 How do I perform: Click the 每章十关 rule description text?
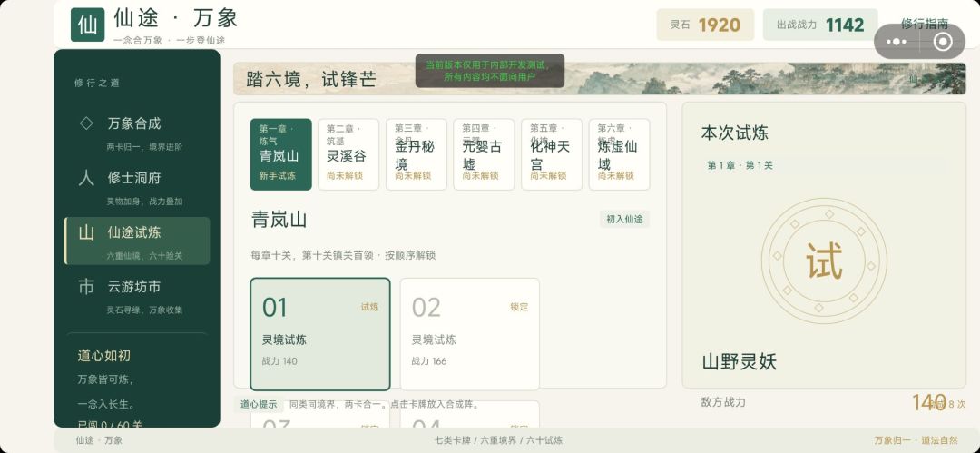(x=343, y=255)
